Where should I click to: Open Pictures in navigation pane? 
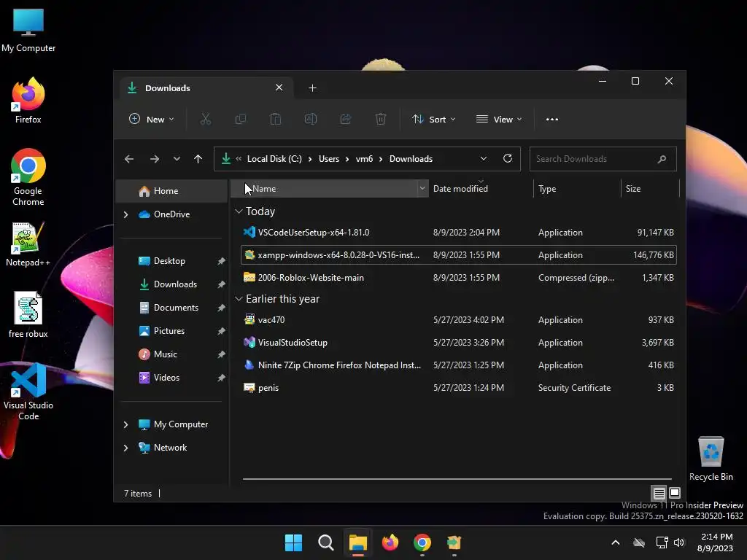tap(171, 331)
